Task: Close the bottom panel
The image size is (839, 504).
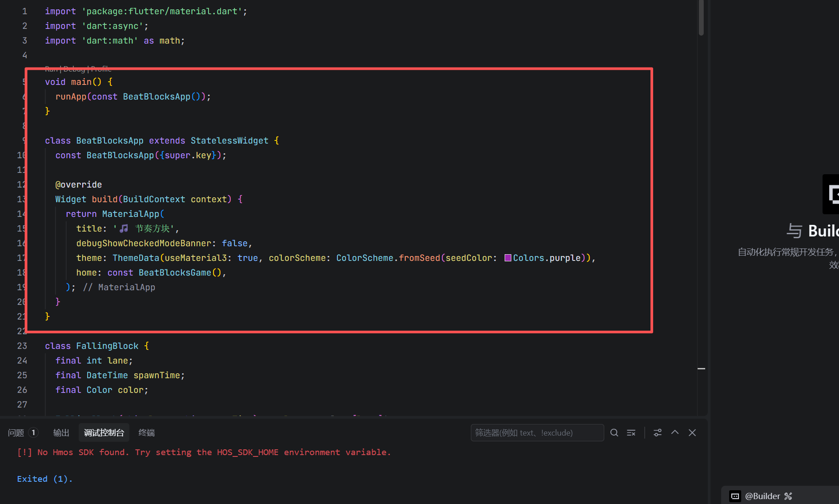Action: (x=692, y=432)
